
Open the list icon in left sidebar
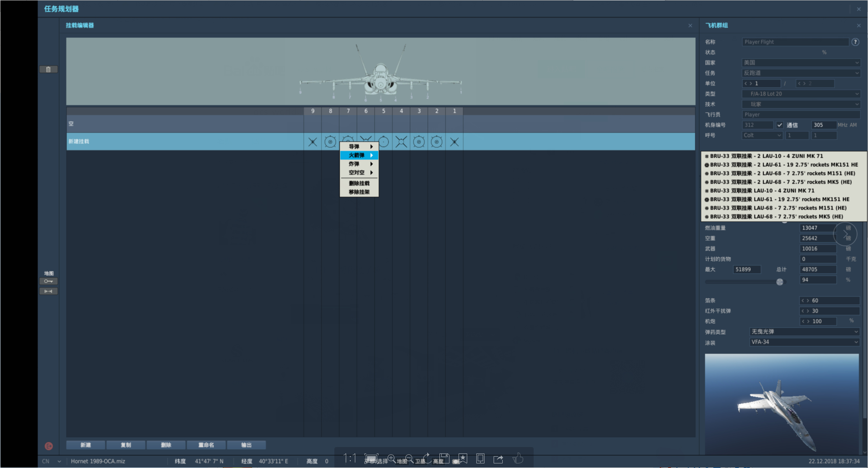pyautogui.click(x=48, y=70)
